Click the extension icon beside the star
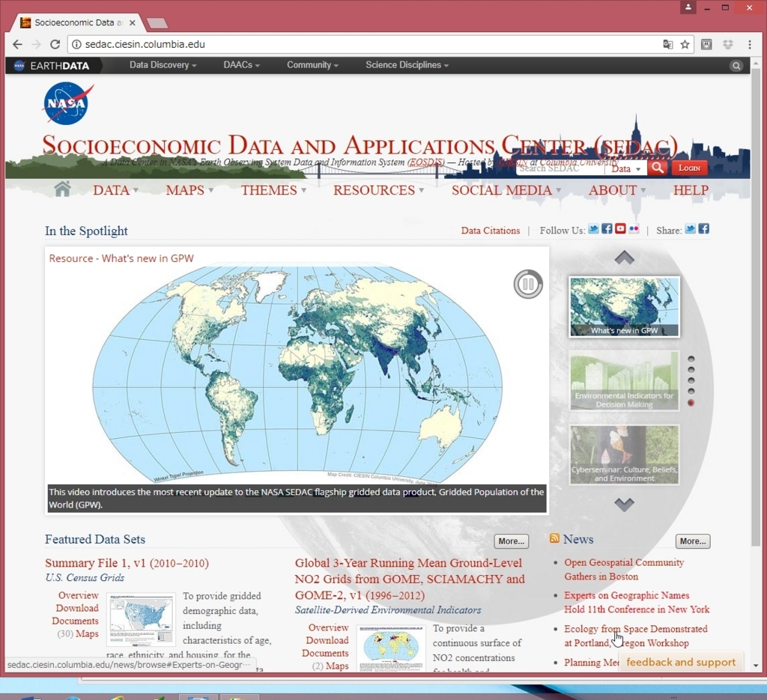The height and width of the screenshot is (700, 767). click(706, 44)
